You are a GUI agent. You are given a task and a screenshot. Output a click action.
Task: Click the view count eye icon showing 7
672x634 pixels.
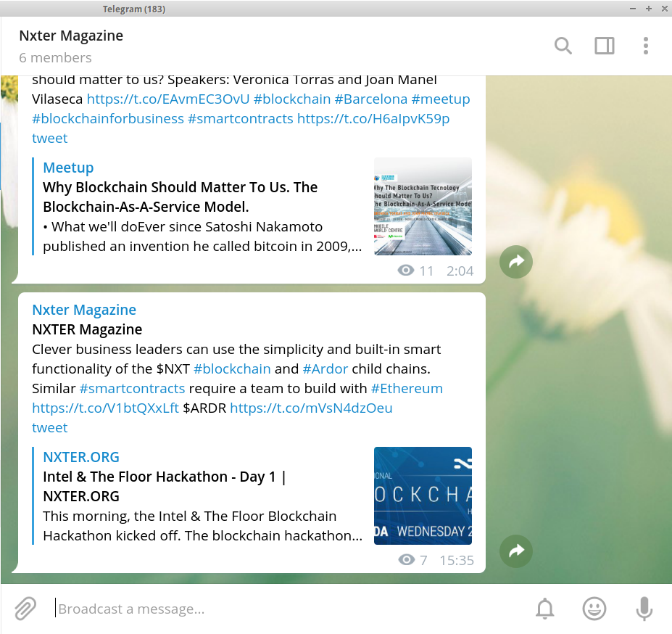pyautogui.click(x=406, y=560)
